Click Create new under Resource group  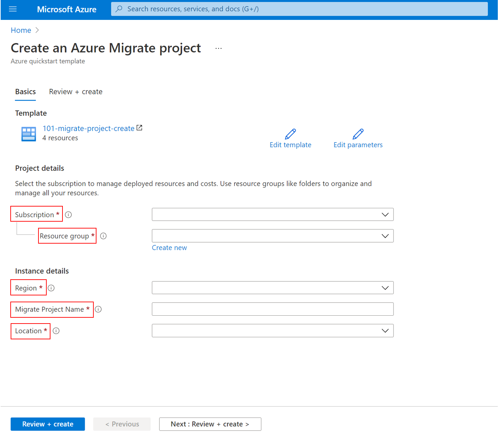(x=169, y=247)
